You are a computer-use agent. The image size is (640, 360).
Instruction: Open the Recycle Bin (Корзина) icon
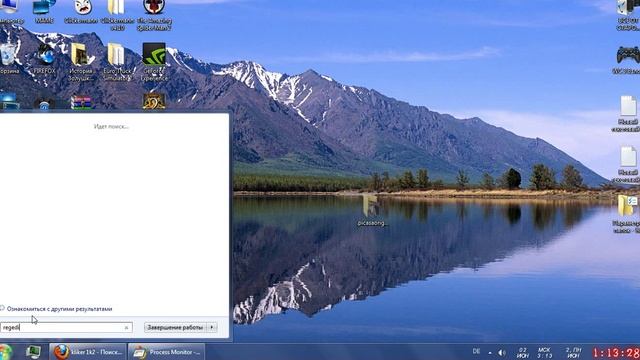tap(9, 58)
